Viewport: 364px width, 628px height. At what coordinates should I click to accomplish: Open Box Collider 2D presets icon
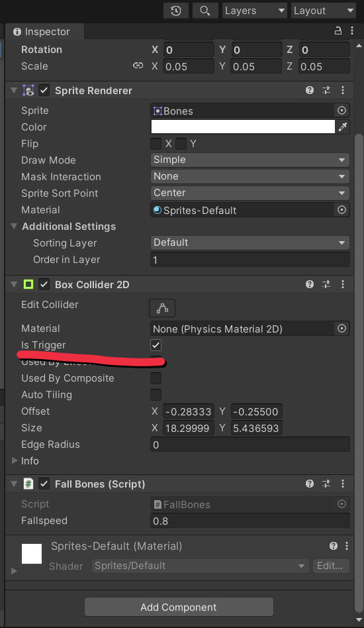click(x=326, y=284)
